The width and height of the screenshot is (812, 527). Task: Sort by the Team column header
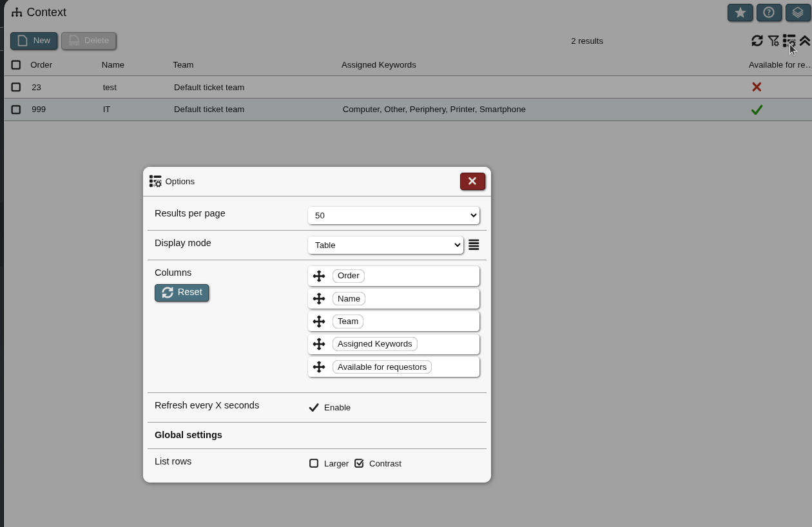pos(183,65)
